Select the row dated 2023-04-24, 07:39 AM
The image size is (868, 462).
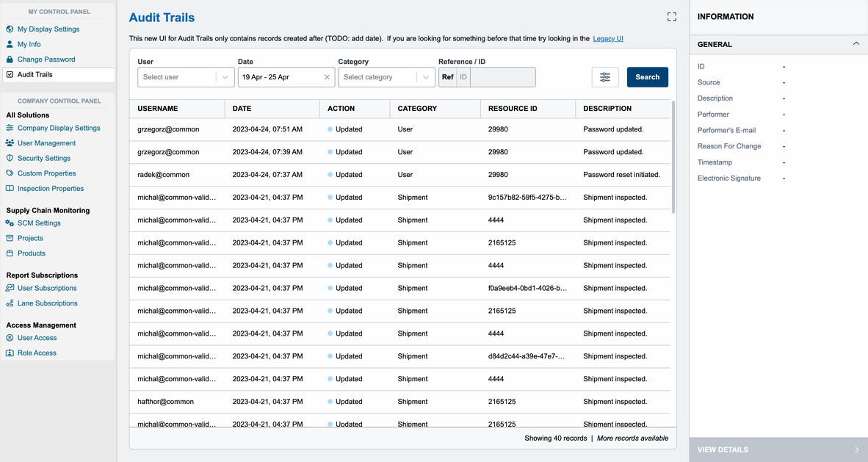tap(399, 152)
